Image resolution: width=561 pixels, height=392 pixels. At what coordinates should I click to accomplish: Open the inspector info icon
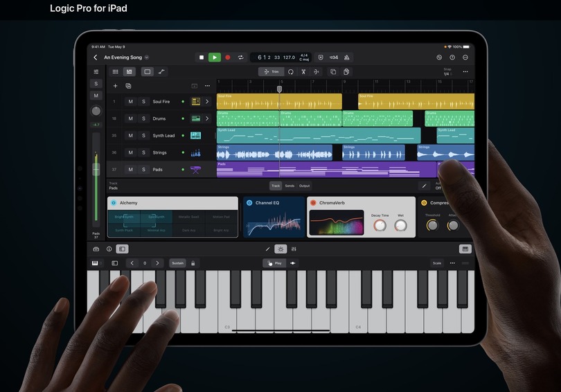point(109,249)
